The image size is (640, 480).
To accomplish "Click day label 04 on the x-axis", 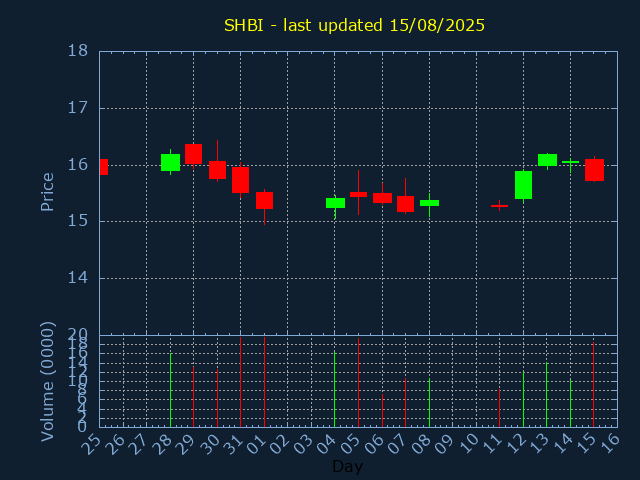I will tap(327, 444).
